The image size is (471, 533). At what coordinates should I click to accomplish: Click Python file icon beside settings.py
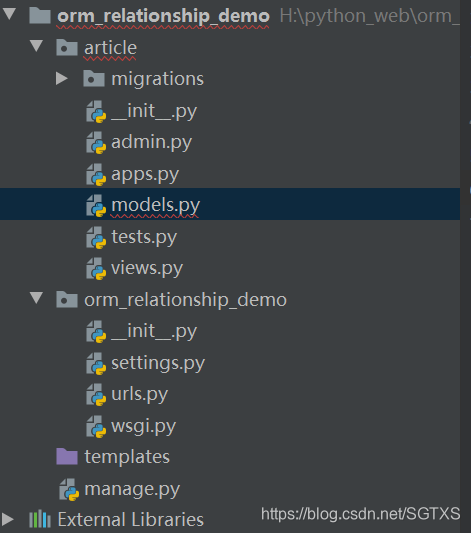[x=96, y=363]
